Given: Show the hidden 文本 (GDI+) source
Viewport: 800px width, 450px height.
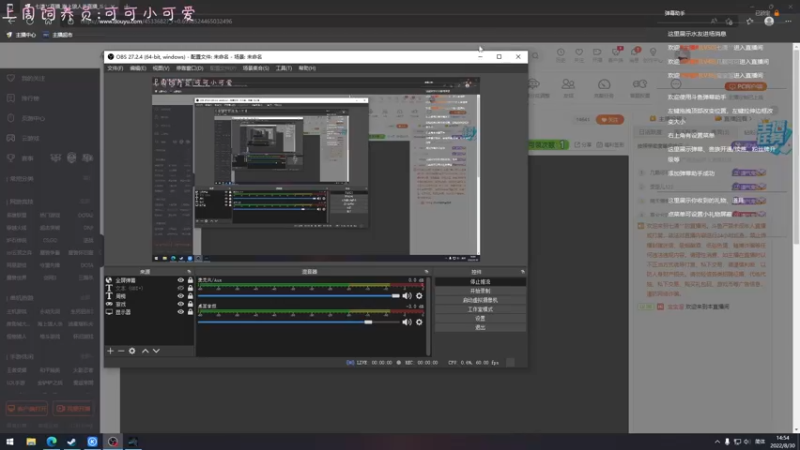Looking at the screenshot, I should point(180,288).
